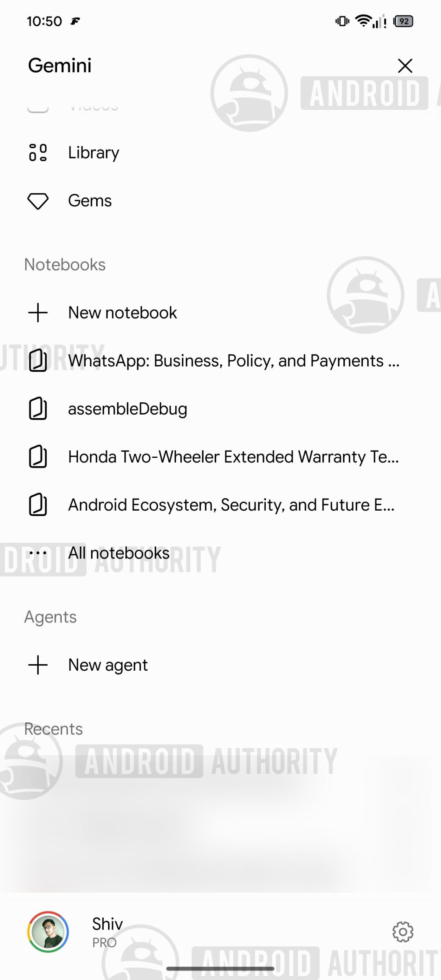Screen dimensions: 441x980
Task: Open Honda Two-Wheeler Extended Warranty notebook
Action: (220, 457)
